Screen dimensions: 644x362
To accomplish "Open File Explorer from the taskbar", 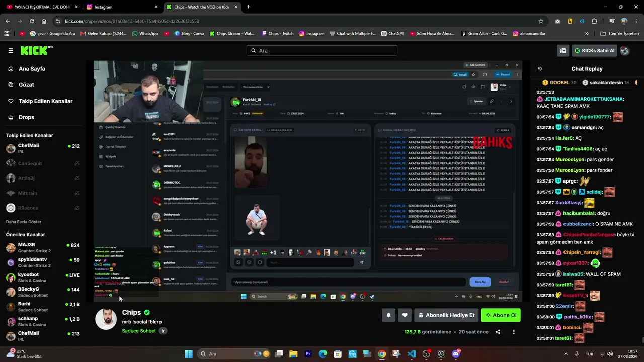I will (x=293, y=354).
